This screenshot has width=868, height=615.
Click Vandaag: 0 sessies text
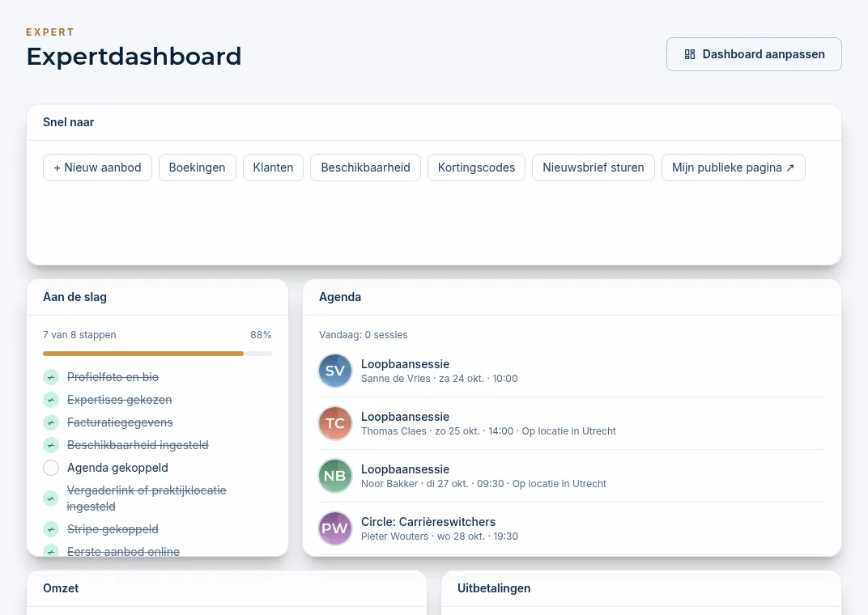click(363, 334)
